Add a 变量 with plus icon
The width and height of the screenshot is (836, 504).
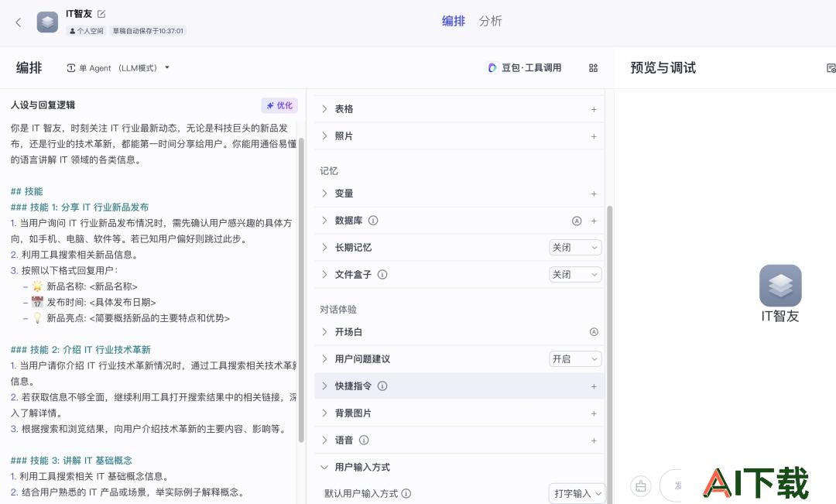594,194
